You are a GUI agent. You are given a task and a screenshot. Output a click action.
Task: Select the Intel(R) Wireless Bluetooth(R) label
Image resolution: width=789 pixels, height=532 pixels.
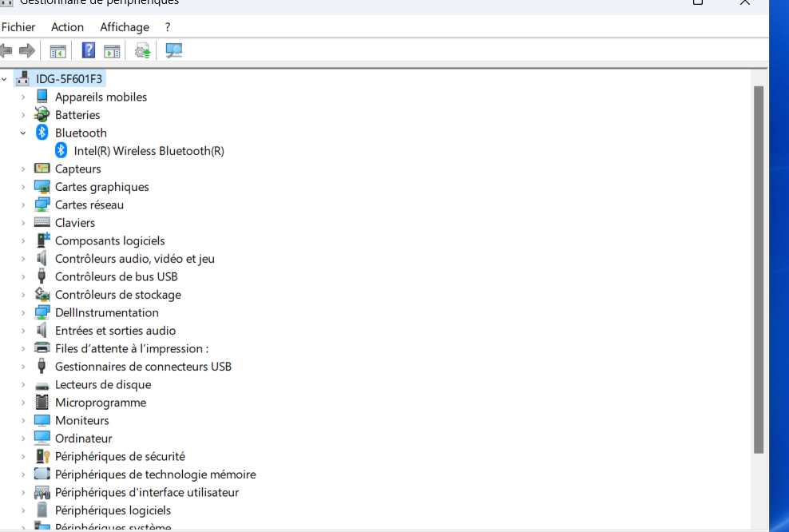(x=149, y=151)
